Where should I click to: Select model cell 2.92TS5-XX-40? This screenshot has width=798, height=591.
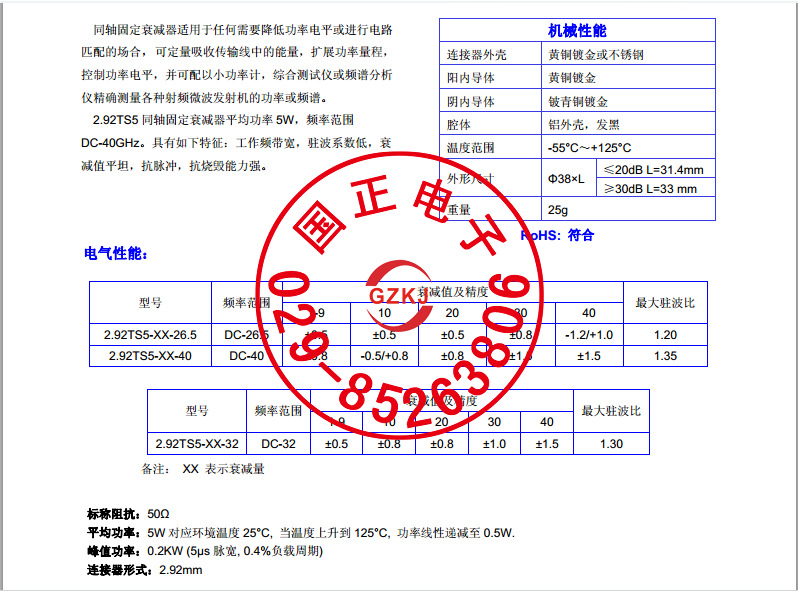tap(150, 356)
